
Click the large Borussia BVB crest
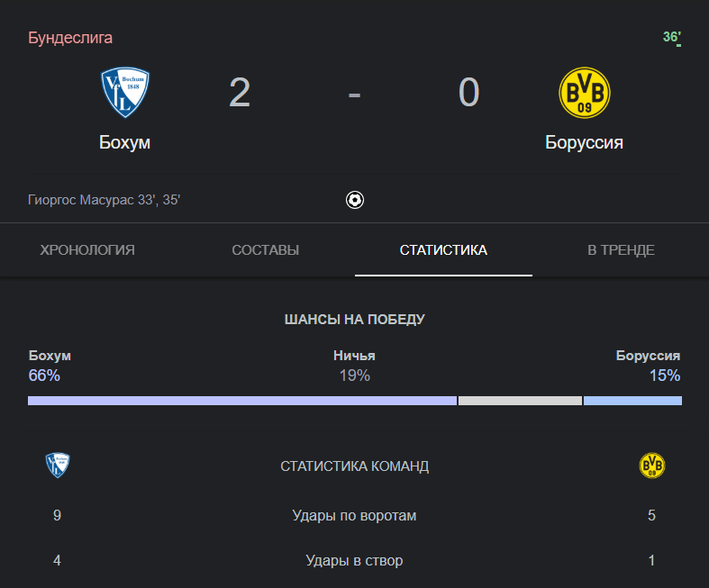pos(584,93)
